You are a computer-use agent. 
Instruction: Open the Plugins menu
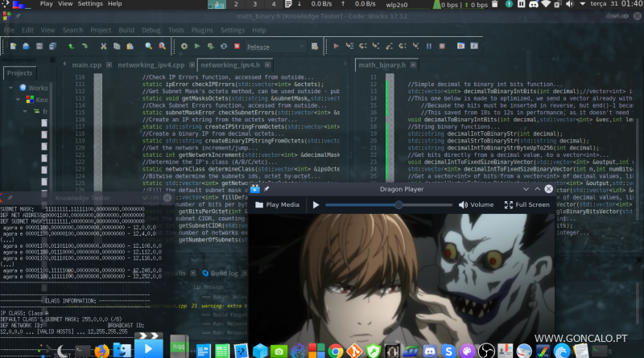pos(202,30)
